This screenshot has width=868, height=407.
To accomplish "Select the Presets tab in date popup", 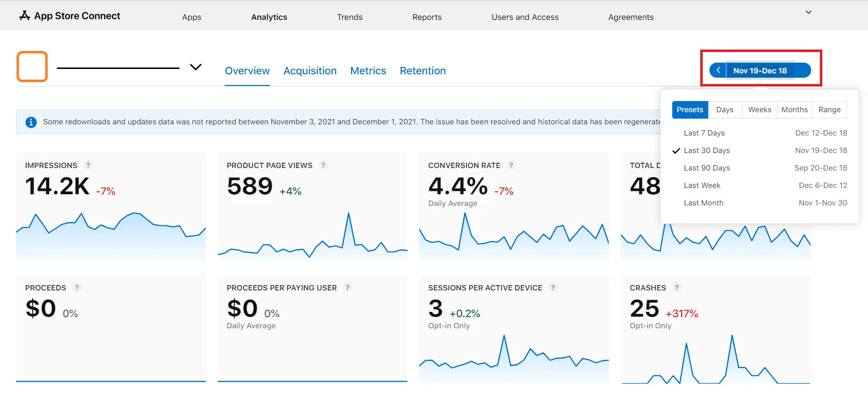I will click(x=690, y=110).
